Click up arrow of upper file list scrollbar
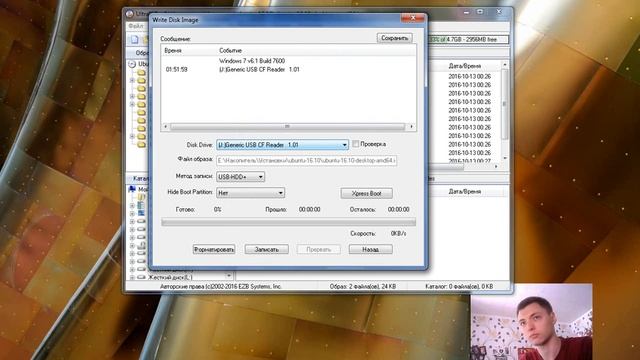The image size is (640, 360). (x=505, y=64)
